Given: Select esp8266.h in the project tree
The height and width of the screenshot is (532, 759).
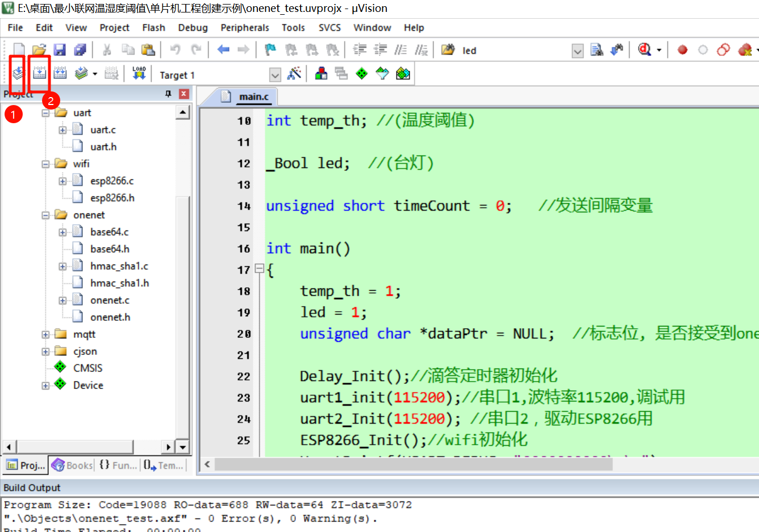Looking at the screenshot, I should pyautogui.click(x=112, y=198).
